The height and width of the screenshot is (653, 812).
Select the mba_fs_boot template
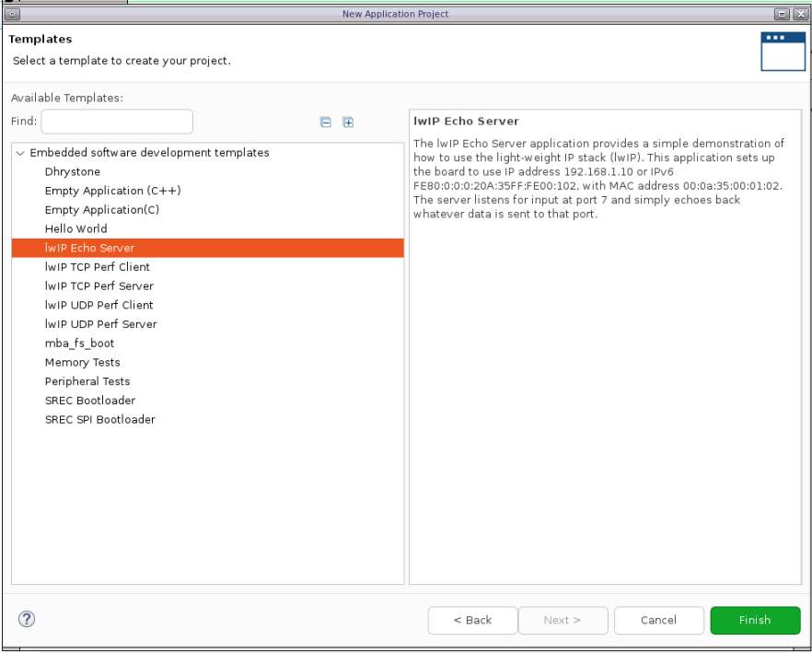coord(79,344)
